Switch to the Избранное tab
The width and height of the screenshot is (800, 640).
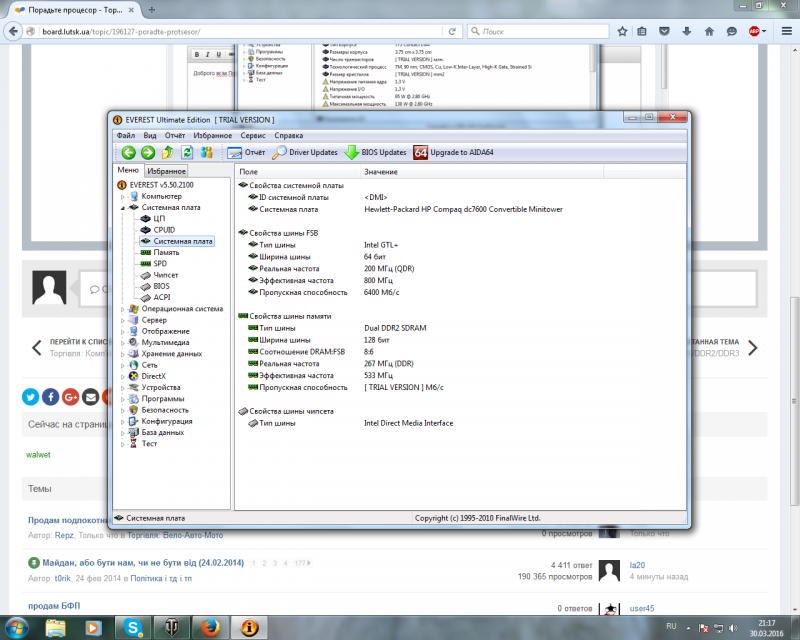(x=166, y=172)
